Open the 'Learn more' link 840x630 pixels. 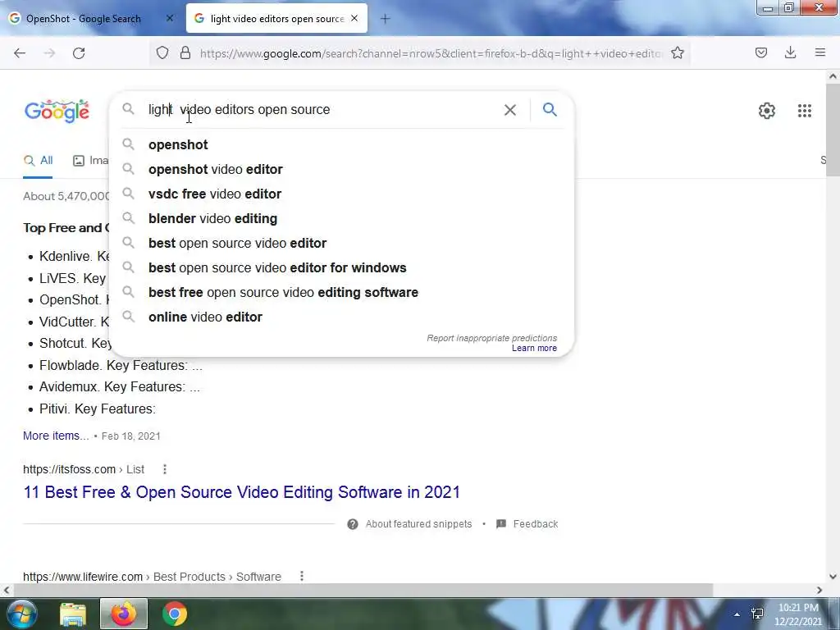534,348
